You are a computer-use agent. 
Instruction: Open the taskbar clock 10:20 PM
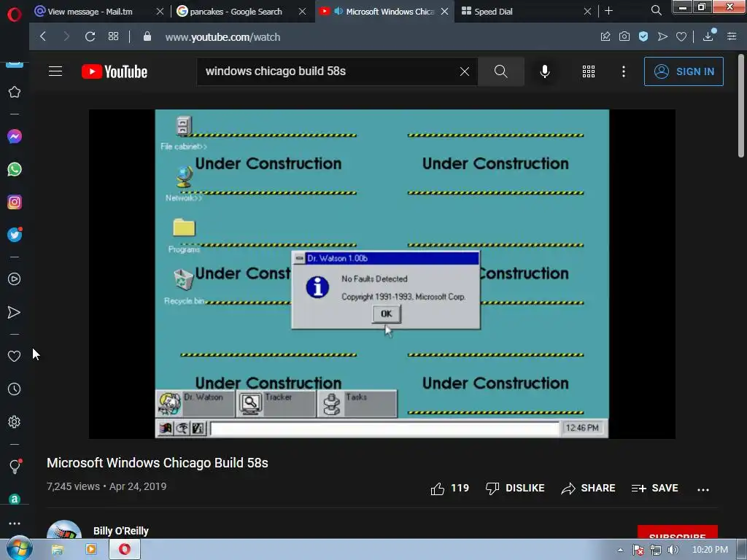710,550
